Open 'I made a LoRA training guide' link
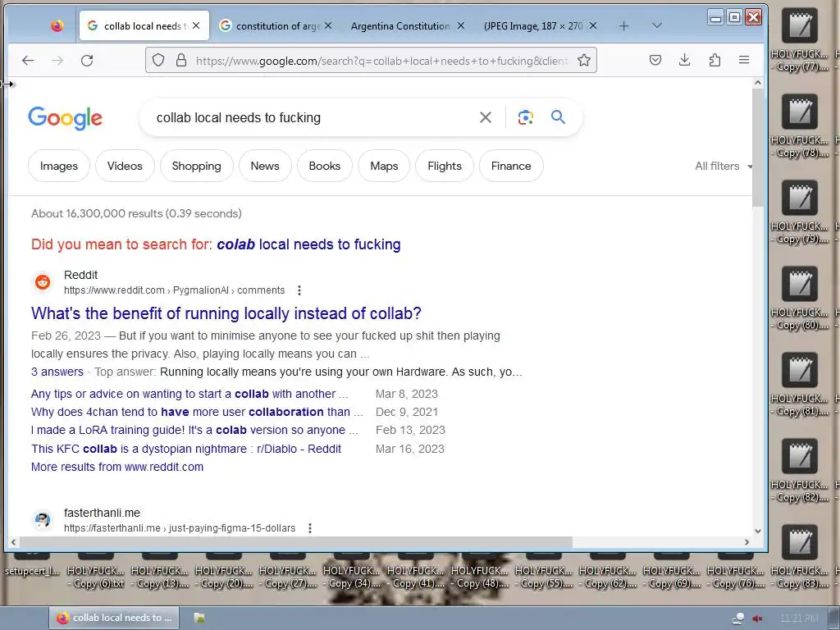Screen dimensions: 840x630 click(194, 430)
